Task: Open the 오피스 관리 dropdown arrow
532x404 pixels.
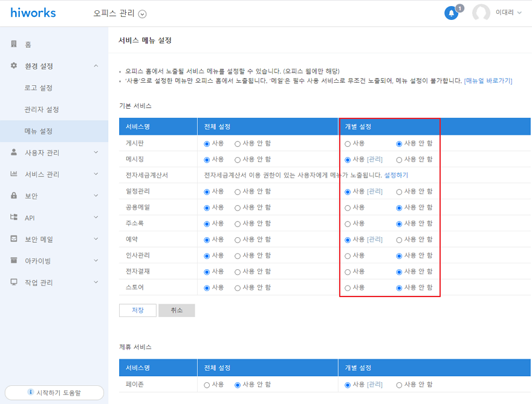Action: point(143,14)
